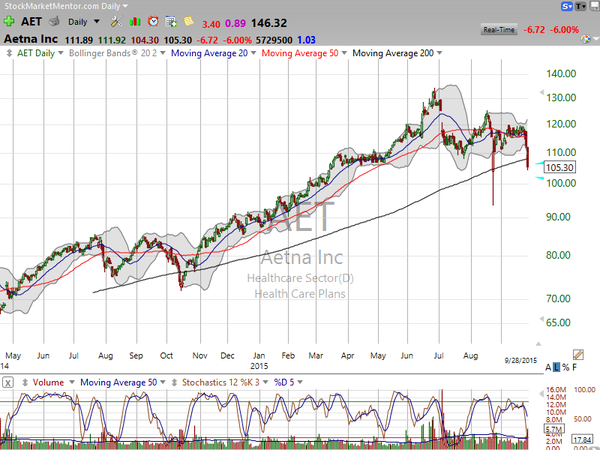
Task: Click the 5.7M volume marker label
Action: [x=554, y=430]
